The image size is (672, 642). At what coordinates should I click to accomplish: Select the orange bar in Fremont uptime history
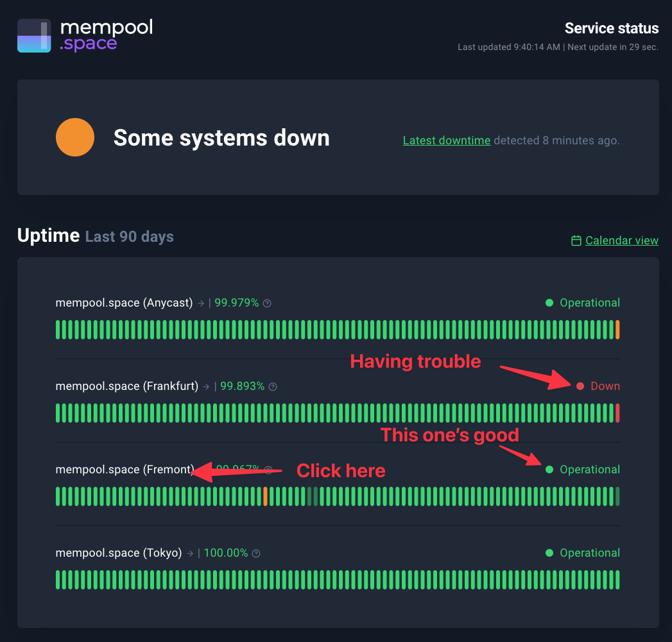point(265,496)
